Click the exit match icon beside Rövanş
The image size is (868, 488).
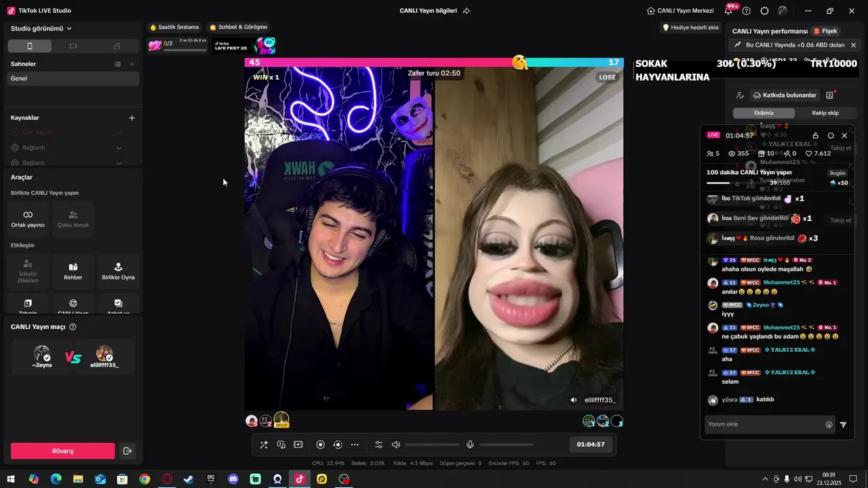[127, 451]
